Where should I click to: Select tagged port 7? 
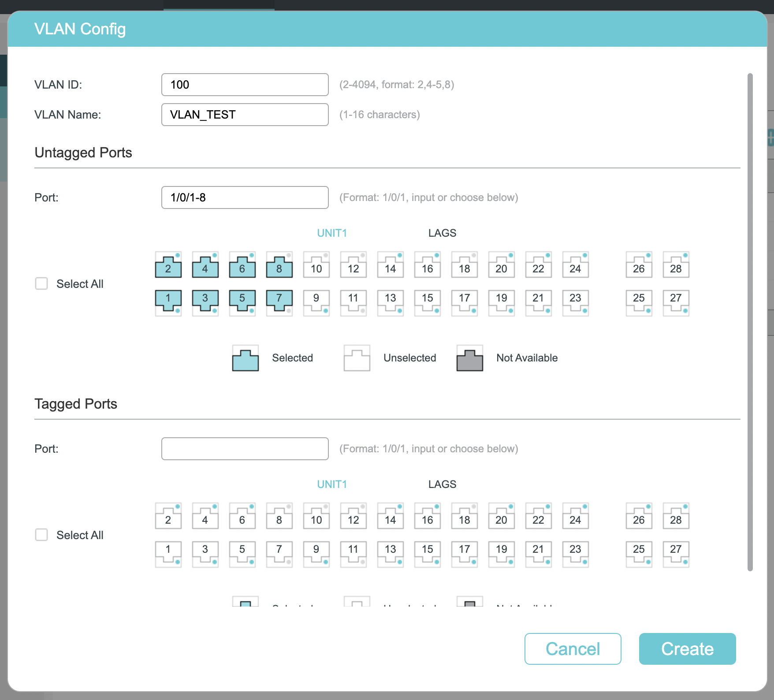tap(279, 554)
